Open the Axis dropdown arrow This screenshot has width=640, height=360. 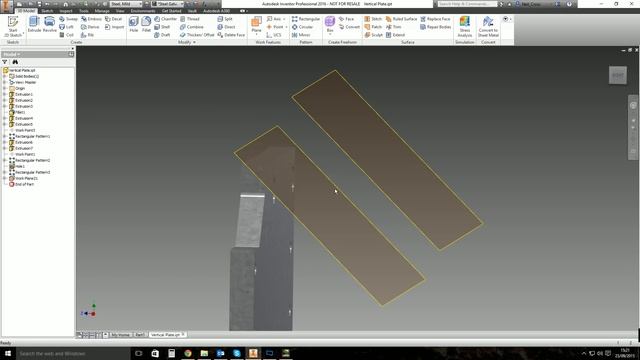(x=284, y=19)
